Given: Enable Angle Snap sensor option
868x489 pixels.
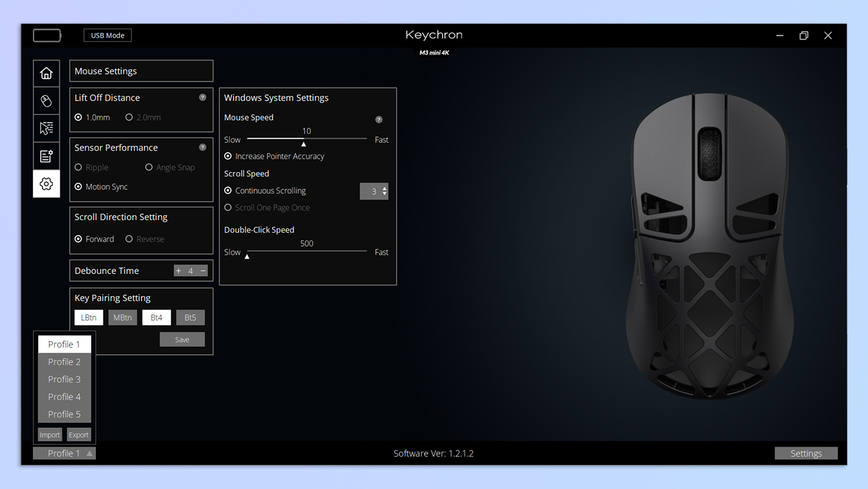Looking at the screenshot, I should point(149,167).
